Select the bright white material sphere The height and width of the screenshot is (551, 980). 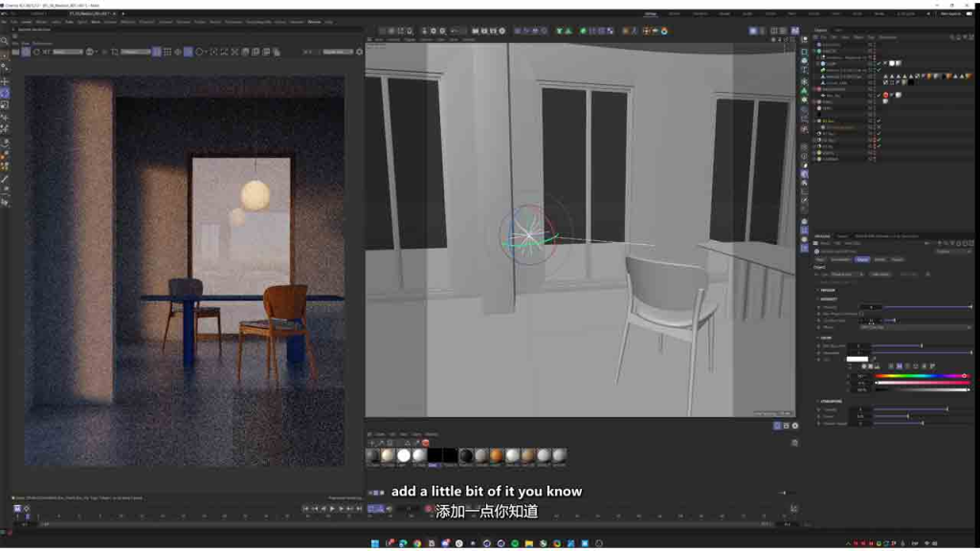(x=403, y=455)
